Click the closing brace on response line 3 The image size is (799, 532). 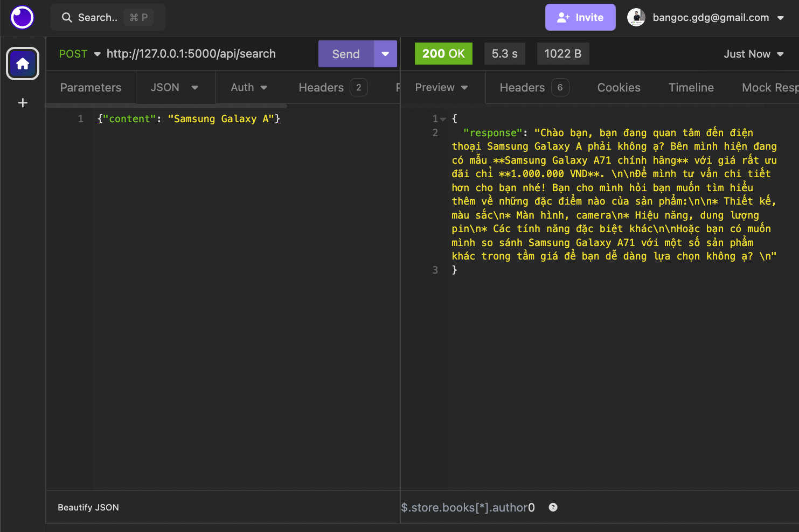pos(455,270)
